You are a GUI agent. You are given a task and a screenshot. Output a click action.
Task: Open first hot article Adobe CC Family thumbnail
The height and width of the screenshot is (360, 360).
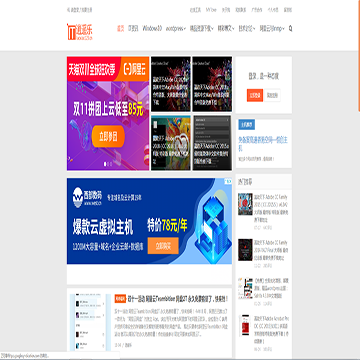[245, 204]
